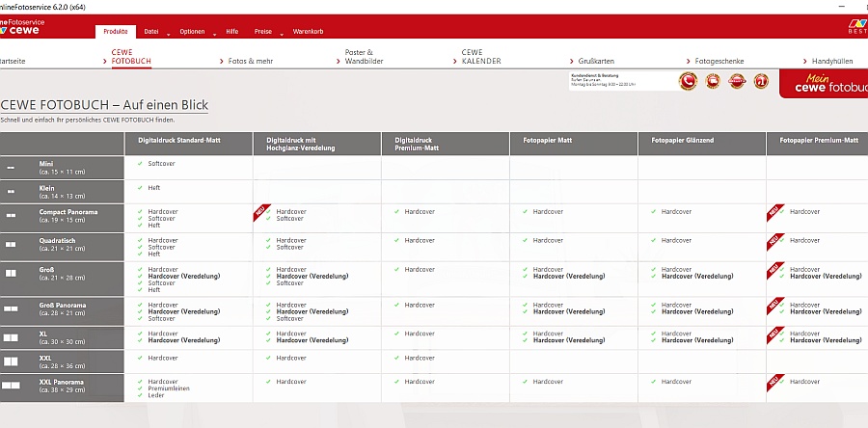The image size is (868, 428).
Task: Click the Mini (ca. 15 × 11 cm) row label
Action: click(x=62, y=168)
